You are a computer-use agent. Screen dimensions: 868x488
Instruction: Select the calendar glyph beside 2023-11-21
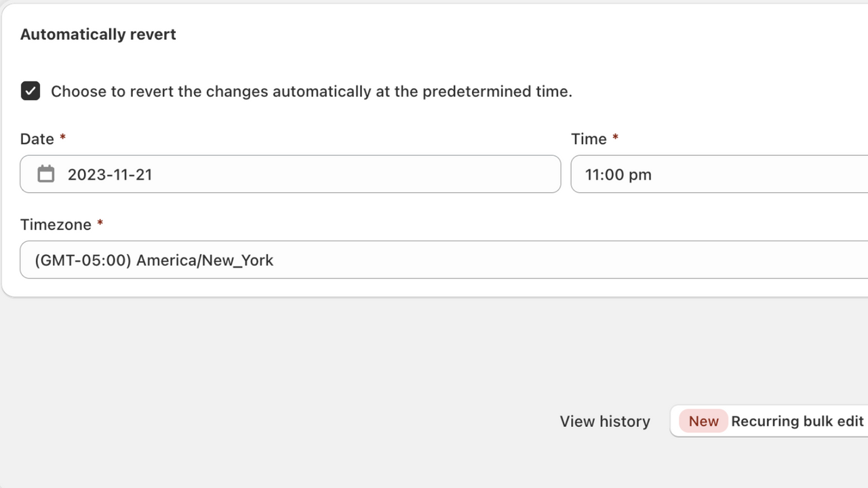pyautogui.click(x=45, y=174)
